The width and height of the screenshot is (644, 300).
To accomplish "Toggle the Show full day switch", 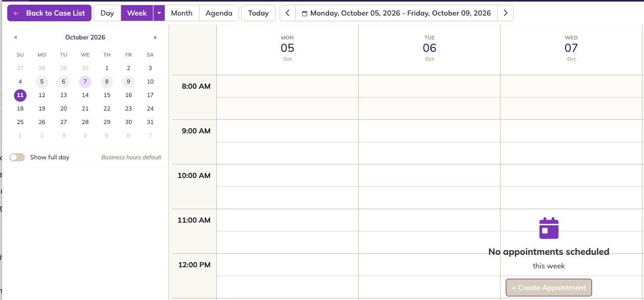I will tap(17, 157).
